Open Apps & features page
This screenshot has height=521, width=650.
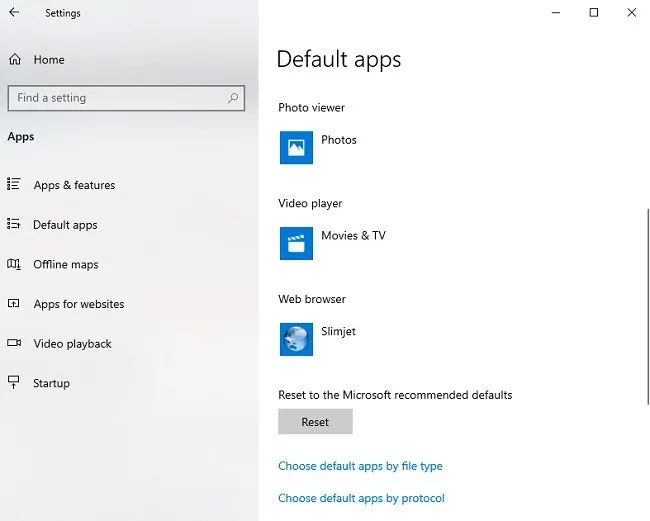click(75, 185)
